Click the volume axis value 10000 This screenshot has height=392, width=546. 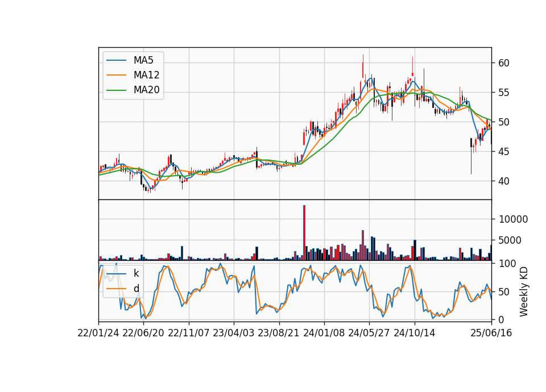tap(513, 219)
